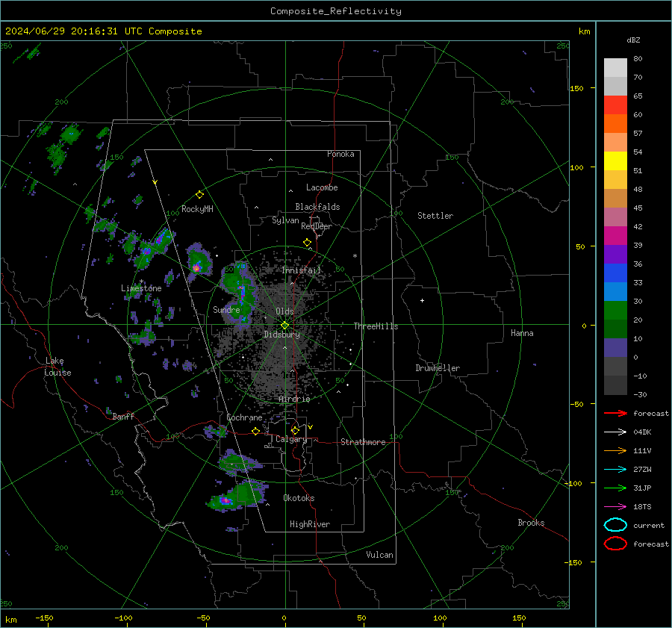Click the Limestone label

(x=141, y=288)
